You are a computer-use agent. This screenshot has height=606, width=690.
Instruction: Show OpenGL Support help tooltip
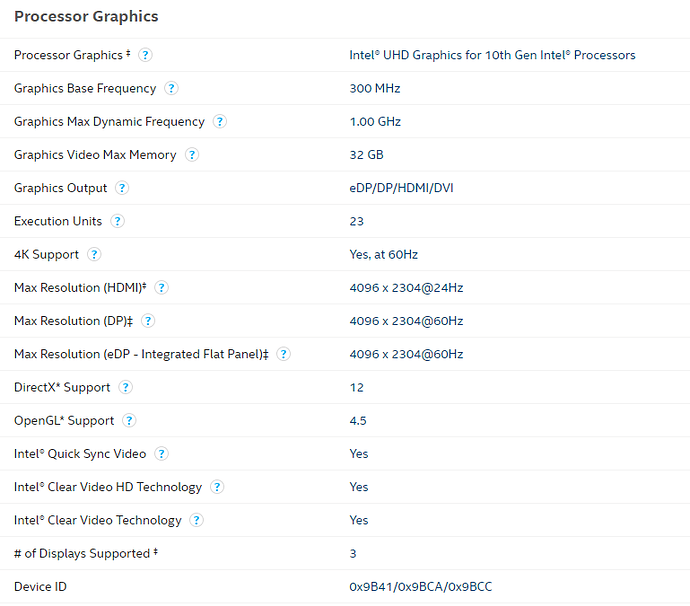click(x=129, y=420)
